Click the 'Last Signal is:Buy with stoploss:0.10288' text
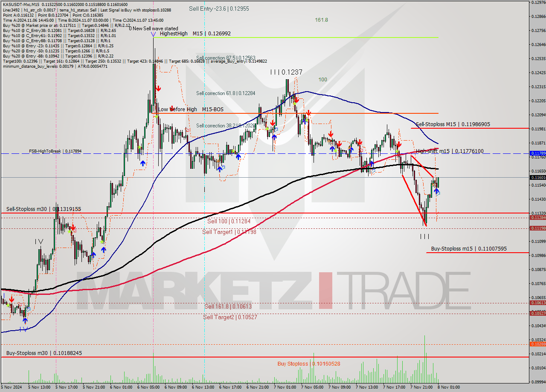Viewport: 546px width, 392px height. [136, 10]
